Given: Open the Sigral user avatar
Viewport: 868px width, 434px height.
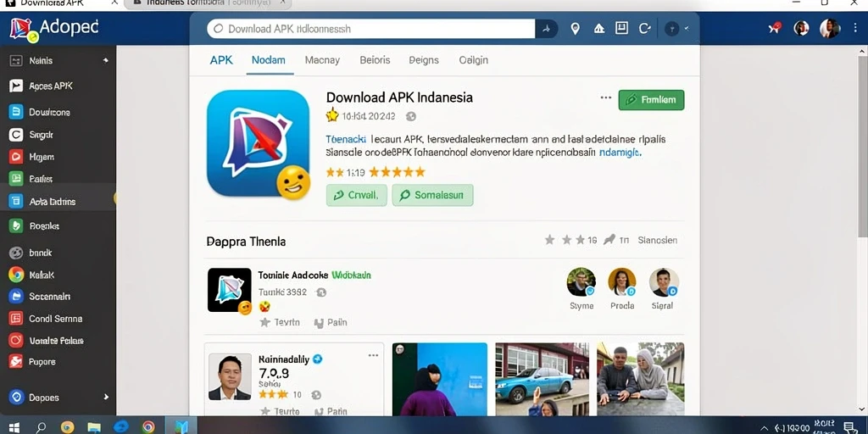Looking at the screenshot, I should [663, 282].
